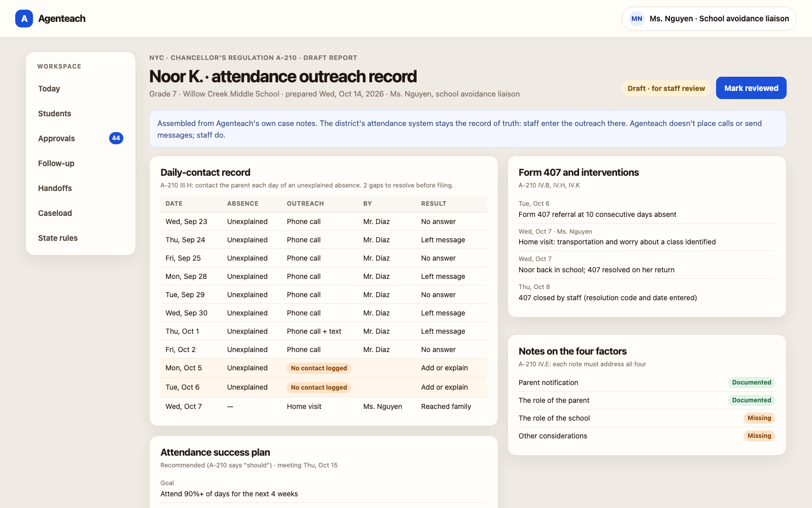Image resolution: width=812 pixels, height=508 pixels.
Task: Click the Mark reviewed button
Action: click(x=751, y=88)
